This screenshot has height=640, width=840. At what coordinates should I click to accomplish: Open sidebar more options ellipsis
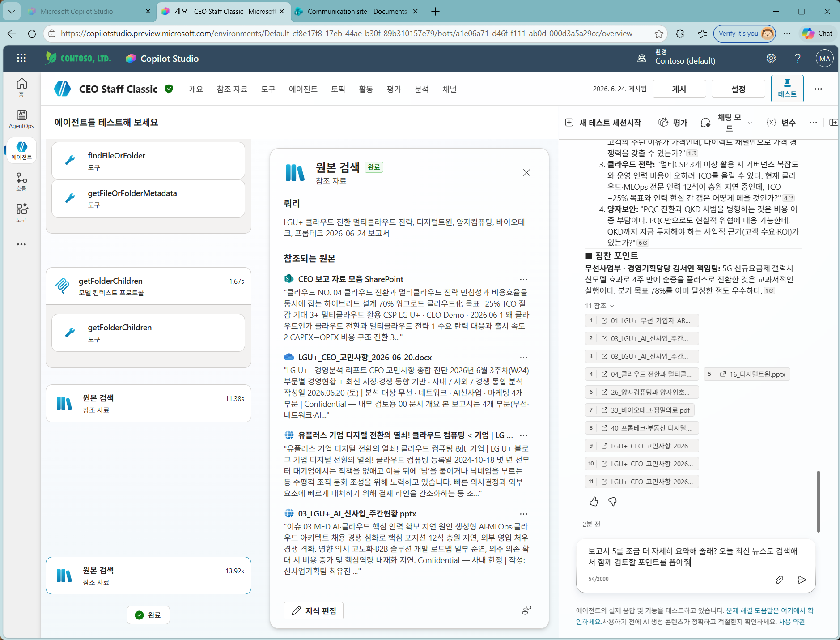(x=21, y=244)
